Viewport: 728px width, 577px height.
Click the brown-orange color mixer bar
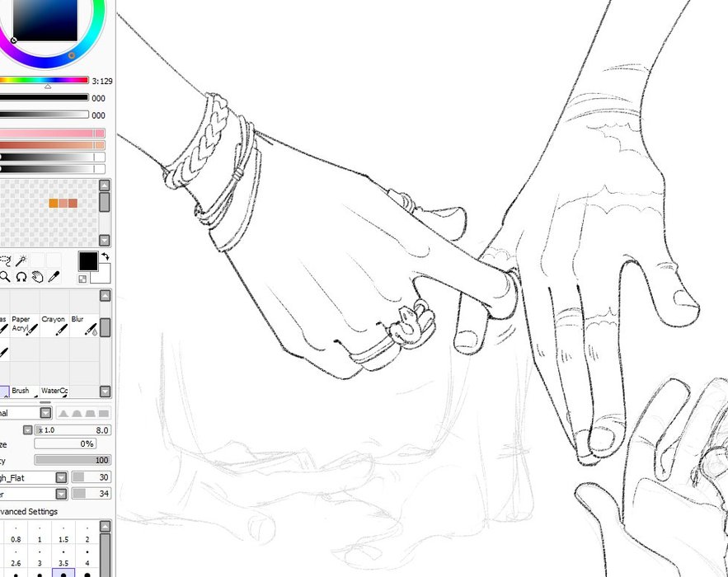(53, 145)
